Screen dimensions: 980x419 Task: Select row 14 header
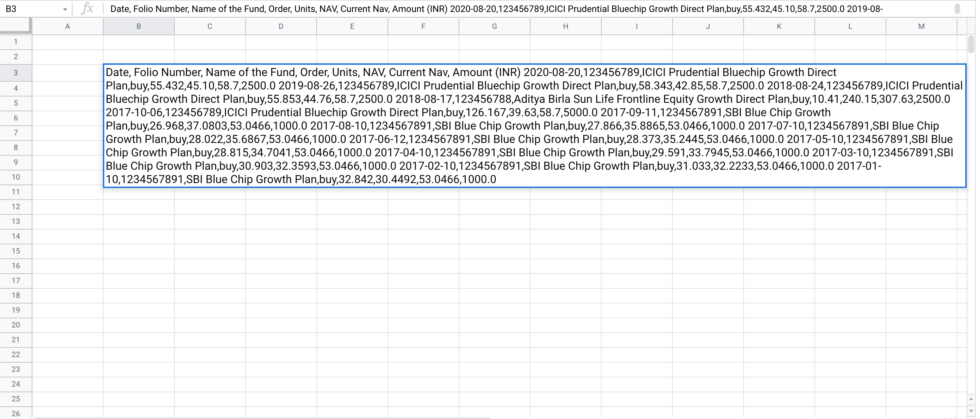[x=15, y=236]
